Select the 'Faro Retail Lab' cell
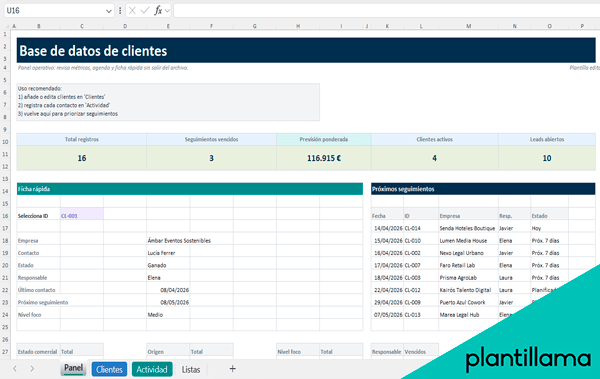Viewport: 600px width, 379px height. 468,265
